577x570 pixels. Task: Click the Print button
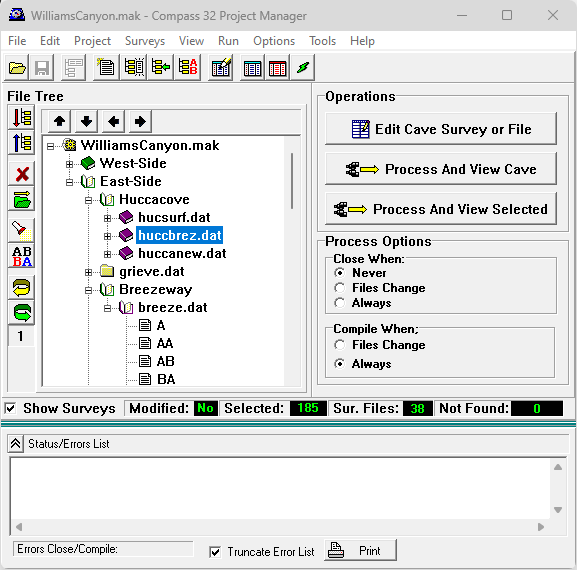pyautogui.click(x=360, y=550)
